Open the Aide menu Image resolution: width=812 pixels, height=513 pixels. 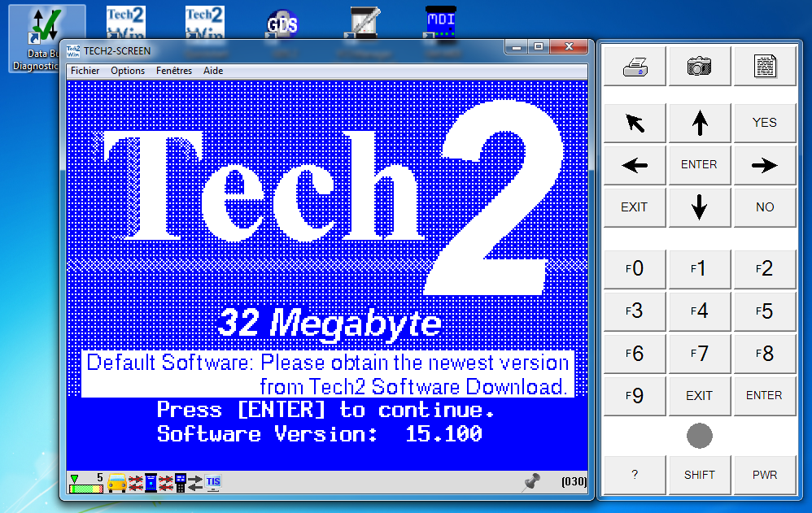pyautogui.click(x=213, y=71)
